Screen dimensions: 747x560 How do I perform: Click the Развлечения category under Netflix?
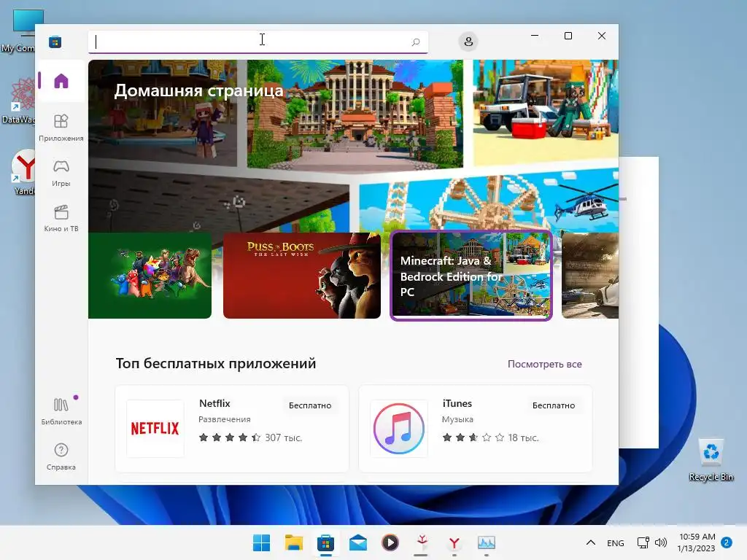coord(225,419)
